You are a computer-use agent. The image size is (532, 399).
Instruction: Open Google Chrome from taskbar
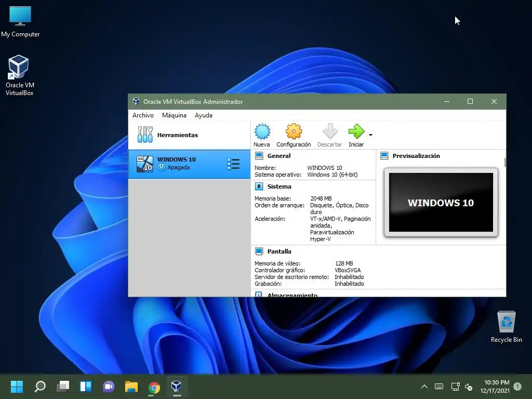pyautogui.click(x=154, y=387)
